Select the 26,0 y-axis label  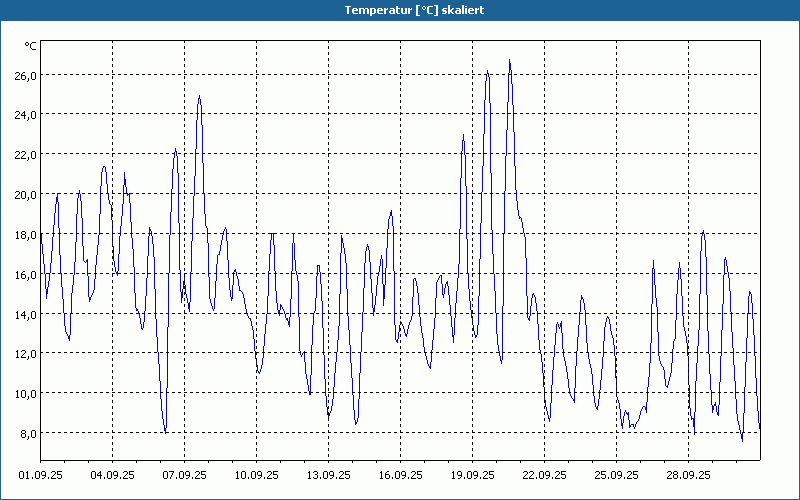(25, 75)
